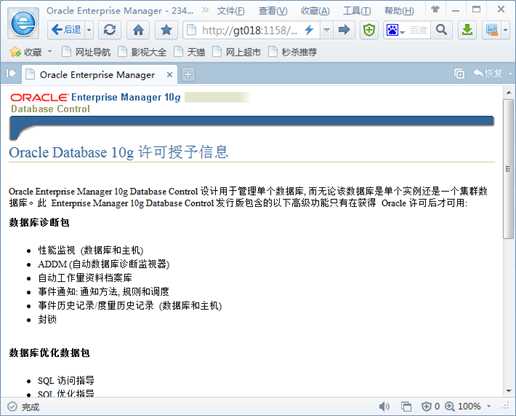Open the 工具(T) menu
Viewport: 516px width, 416px height.
357,11
